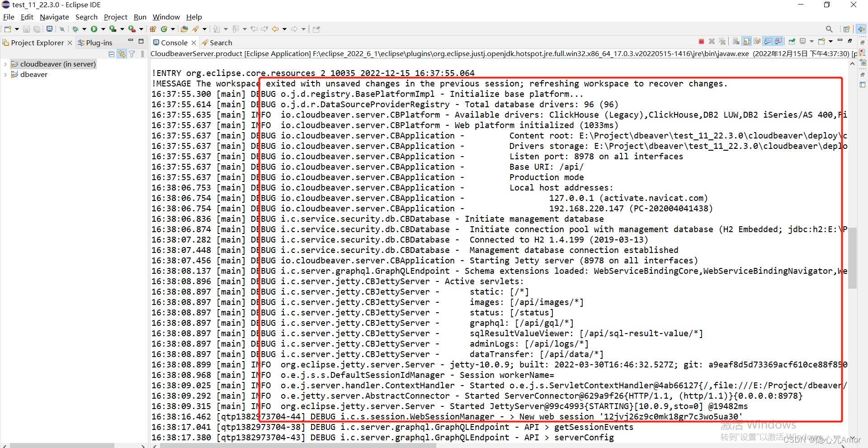Click the New Java Class icon
The image size is (868, 448).
pos(164,29)
